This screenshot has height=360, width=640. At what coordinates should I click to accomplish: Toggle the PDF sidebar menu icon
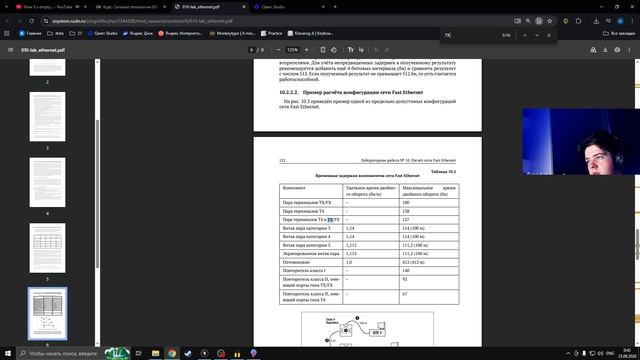(x=10, y=50)
